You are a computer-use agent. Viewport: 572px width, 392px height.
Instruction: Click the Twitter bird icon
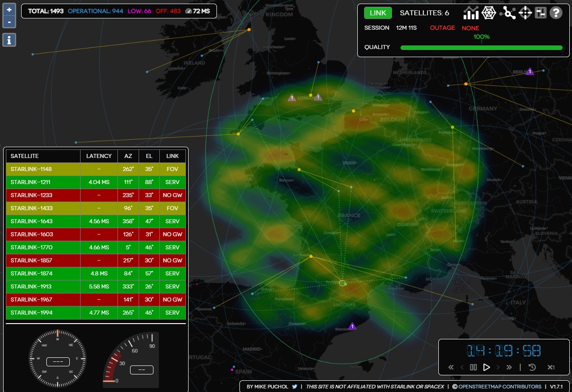click(x=295, y=387)
